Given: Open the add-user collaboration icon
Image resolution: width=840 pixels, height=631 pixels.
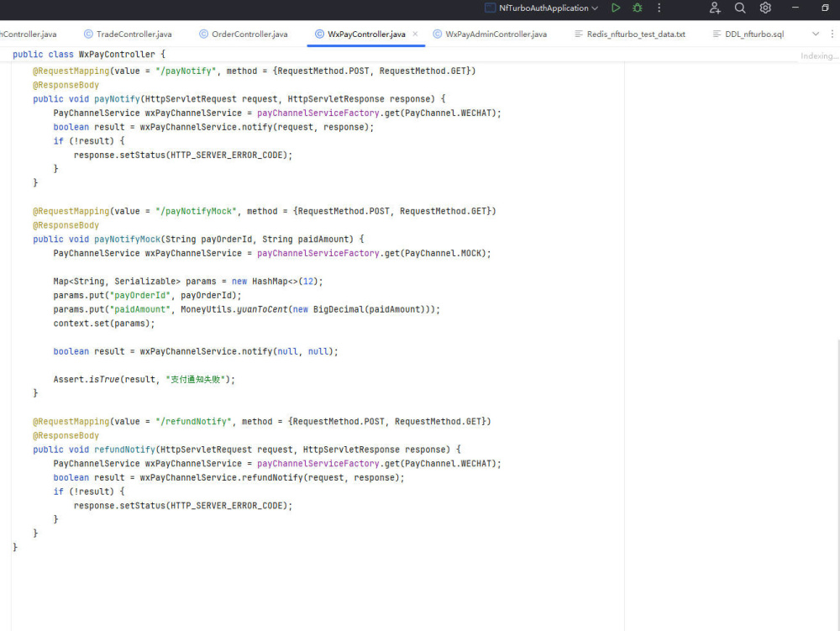Looking at the screenshot, I should click(x=715, y=8).
